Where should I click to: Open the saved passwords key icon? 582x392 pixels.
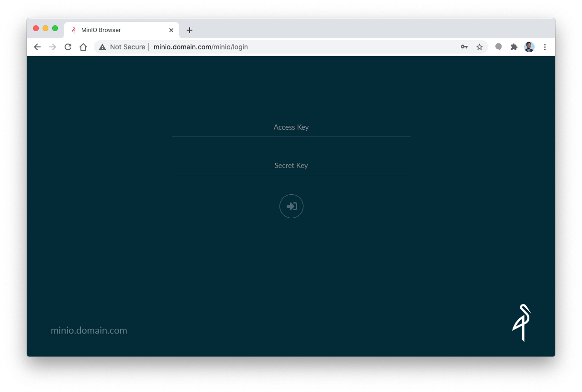click(464, 47)
